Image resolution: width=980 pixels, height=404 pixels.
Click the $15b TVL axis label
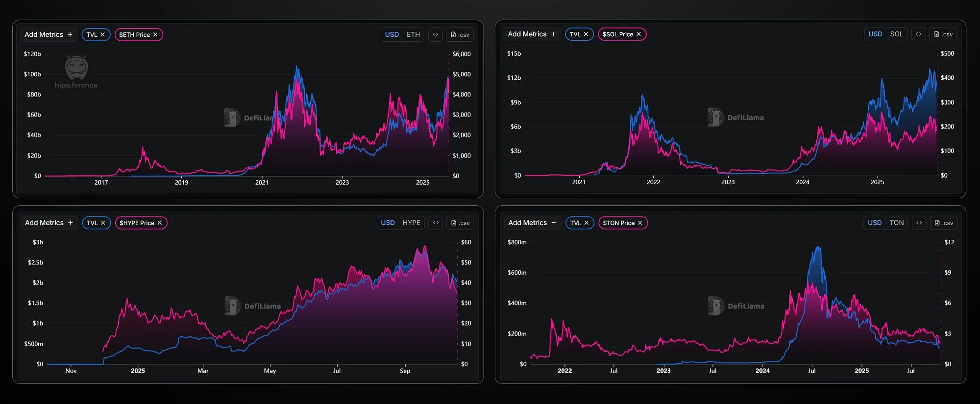[x=514, y=53]
